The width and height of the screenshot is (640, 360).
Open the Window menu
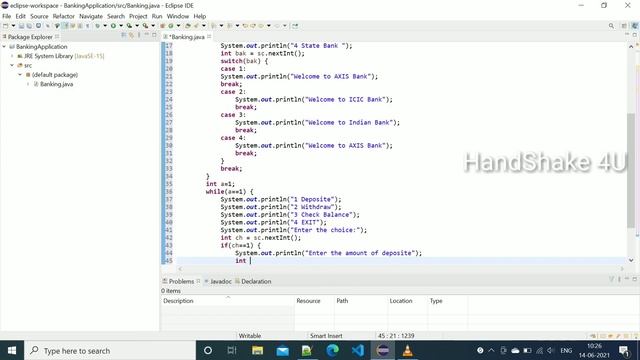[178, 16]
